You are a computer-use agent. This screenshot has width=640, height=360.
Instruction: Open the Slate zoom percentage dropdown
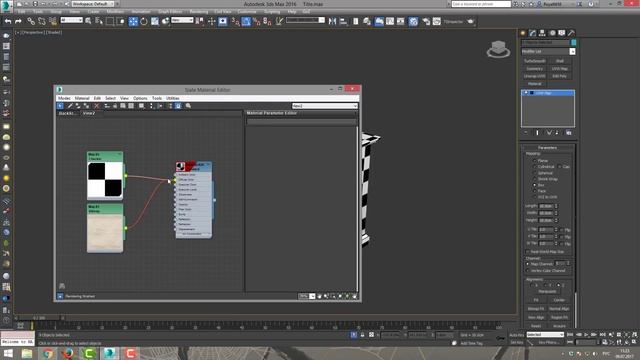click(312, 296)
